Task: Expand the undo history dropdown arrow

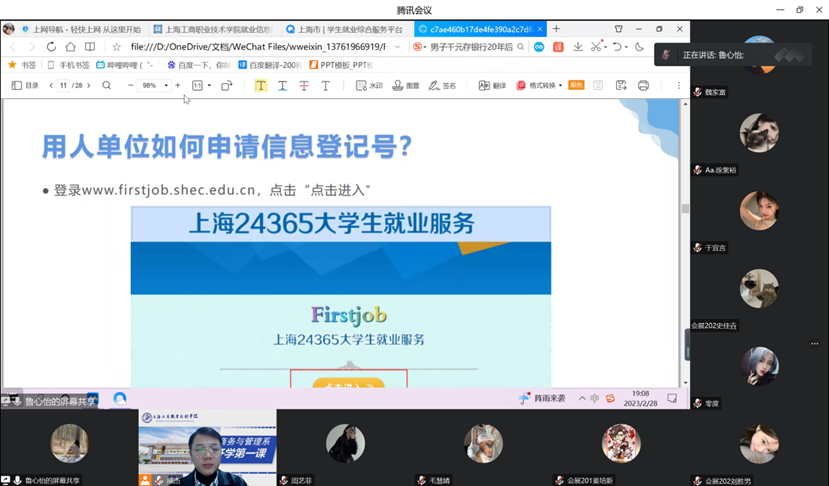Action: coord(626,48)
